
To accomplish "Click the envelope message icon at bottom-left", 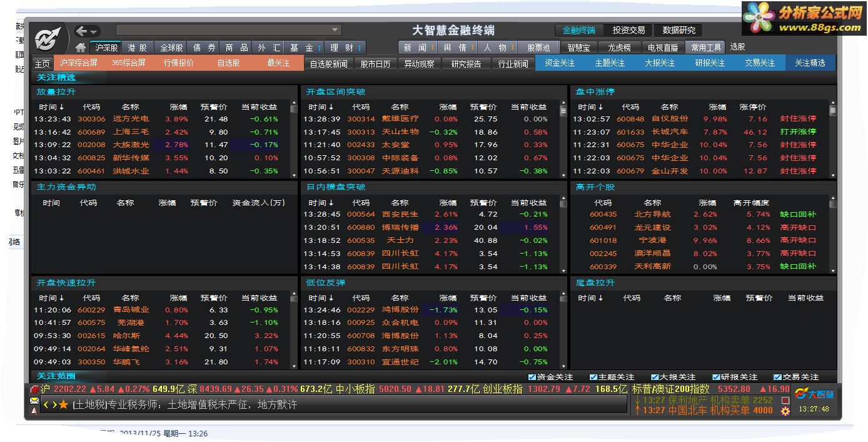I will click(x=34, y=401).
